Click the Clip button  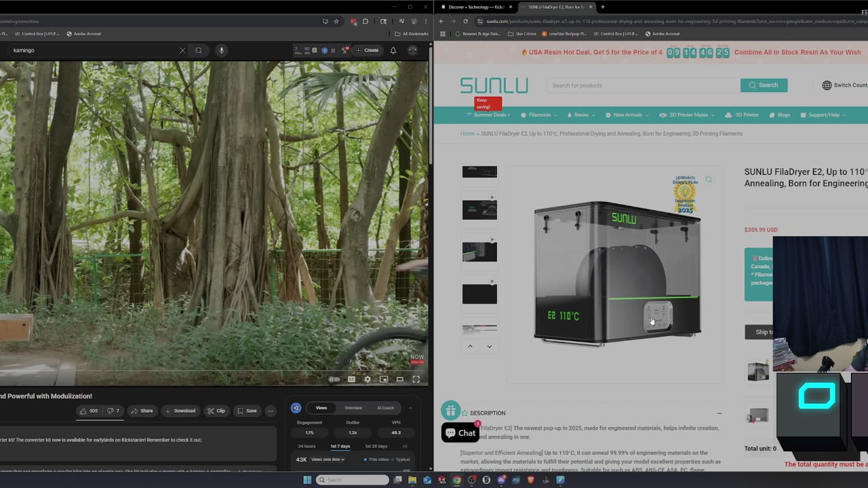tap(216, 411)
